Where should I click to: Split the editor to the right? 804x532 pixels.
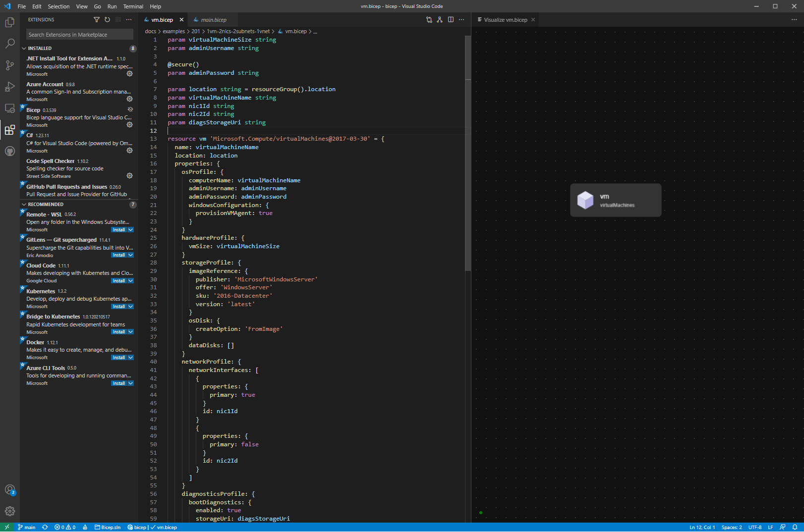pos(451,20)
